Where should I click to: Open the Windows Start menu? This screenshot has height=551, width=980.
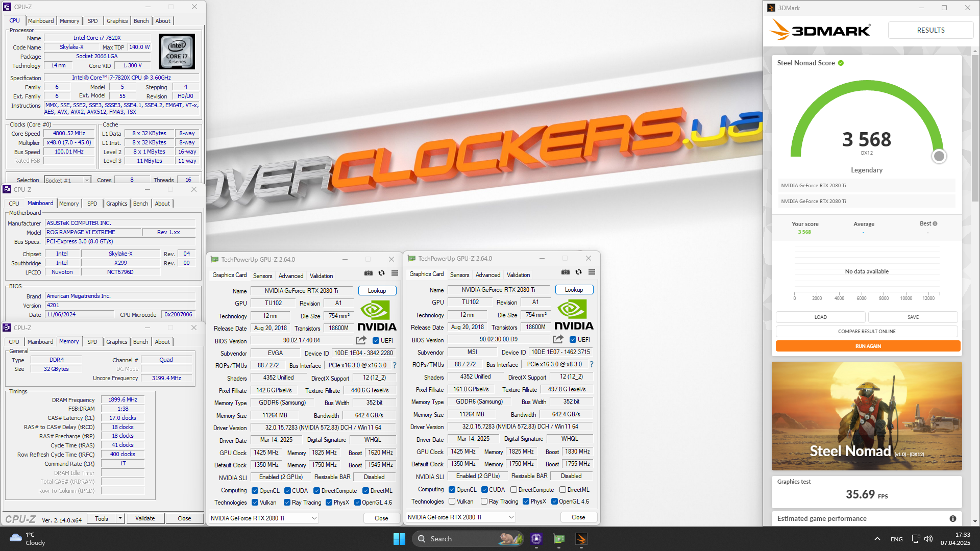399,539
